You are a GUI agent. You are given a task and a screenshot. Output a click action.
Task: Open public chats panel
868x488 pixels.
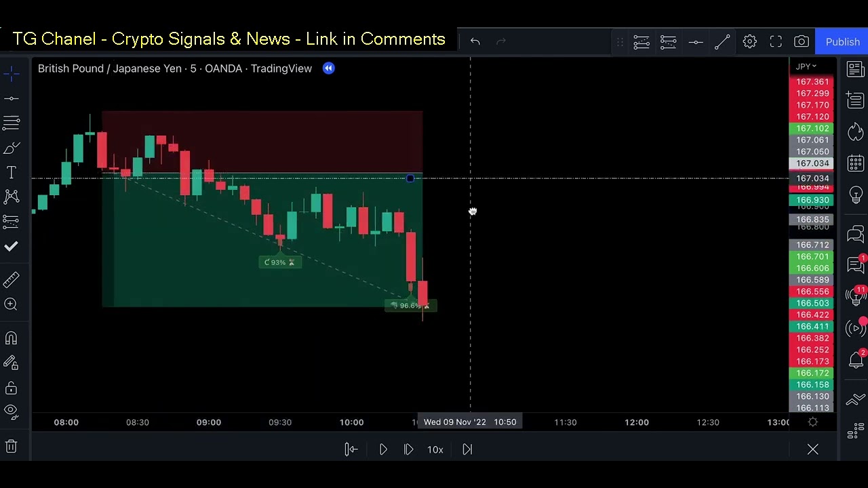855,234
